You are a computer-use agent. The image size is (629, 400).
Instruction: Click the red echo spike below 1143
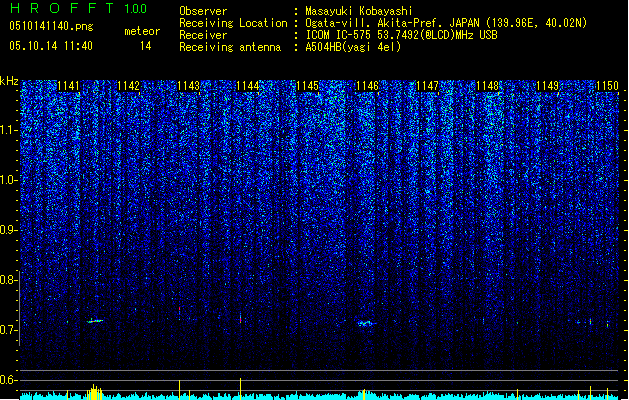tap(179, 310)
